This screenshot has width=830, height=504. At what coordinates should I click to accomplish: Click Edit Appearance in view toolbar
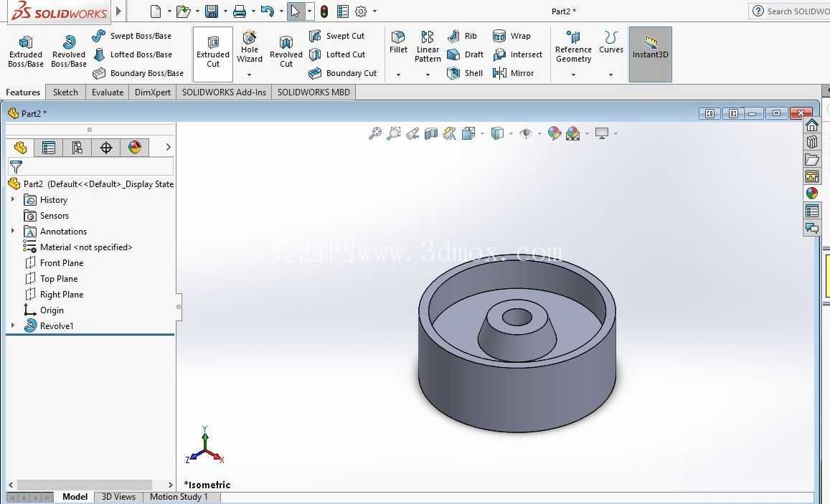click(x=555, y=133)
